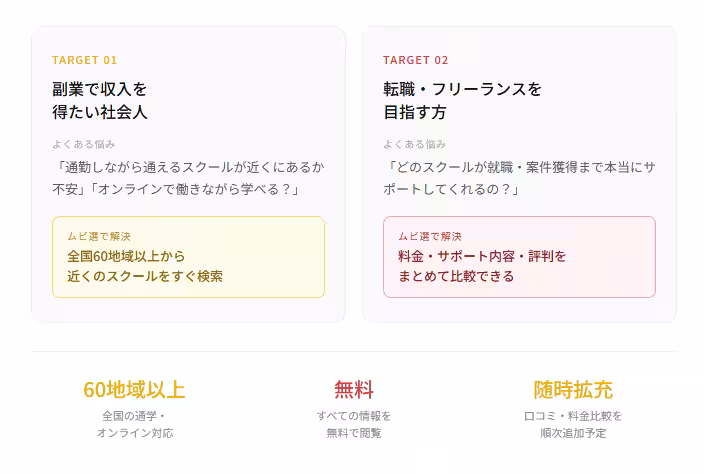The width and height of the screenshot is (704, 474).
Task: Click the TARGET 02 label
Action: click(416, 60)
